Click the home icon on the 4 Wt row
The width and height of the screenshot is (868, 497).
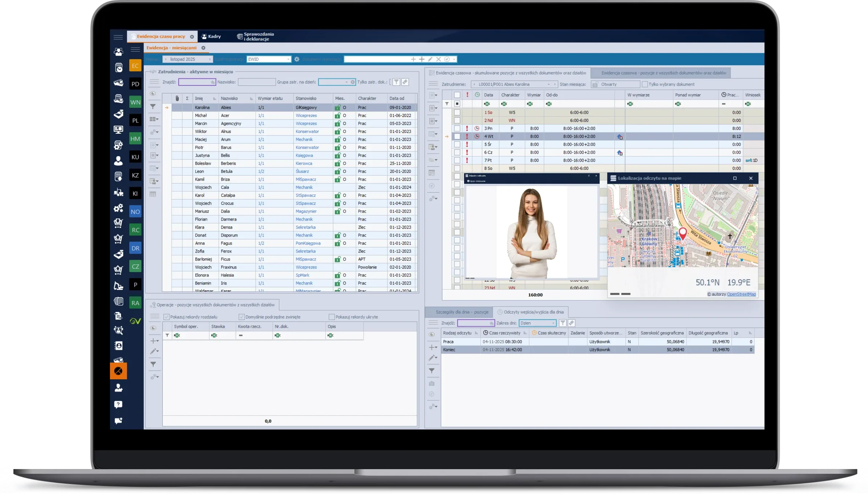[x=620, y=137]
